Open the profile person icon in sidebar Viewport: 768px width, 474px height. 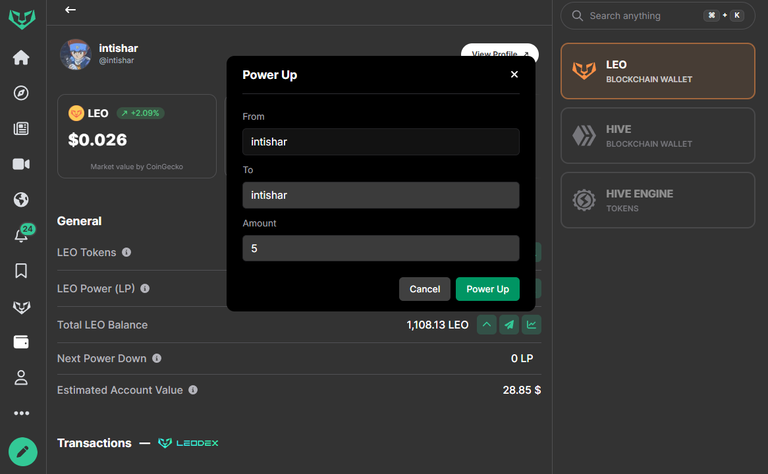(21, 378)
